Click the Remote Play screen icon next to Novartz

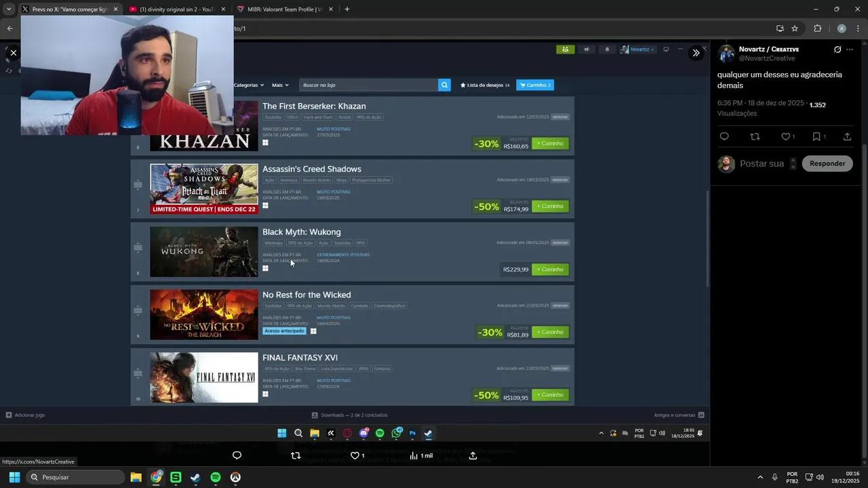tap(665, 49)
